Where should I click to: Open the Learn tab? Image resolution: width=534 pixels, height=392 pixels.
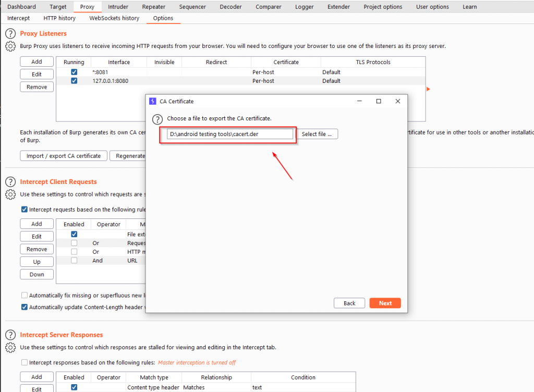pos(470,7)
